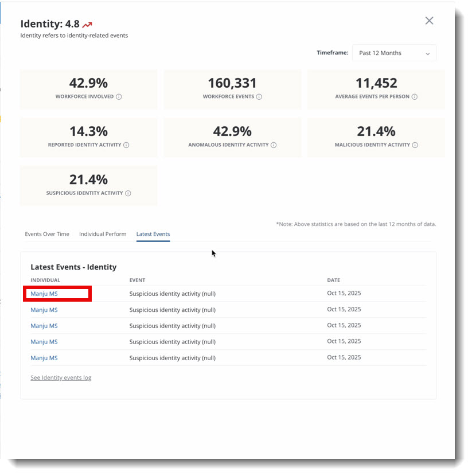Open the first Manju MS link
The width and height of the screenshot is (472, 476).
pos(44,294)
